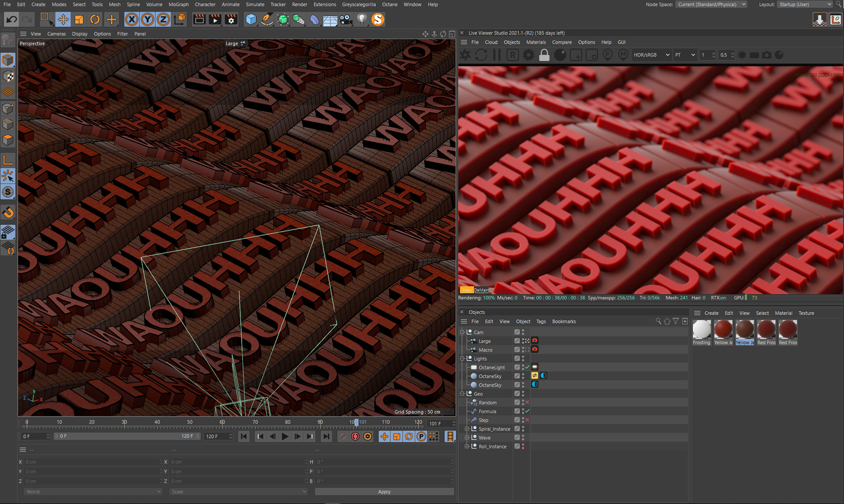The height and width of the screenshot is (504, 844).
Task: Open the HDR/sRGB dropdown
Action: tap(651, 55)
